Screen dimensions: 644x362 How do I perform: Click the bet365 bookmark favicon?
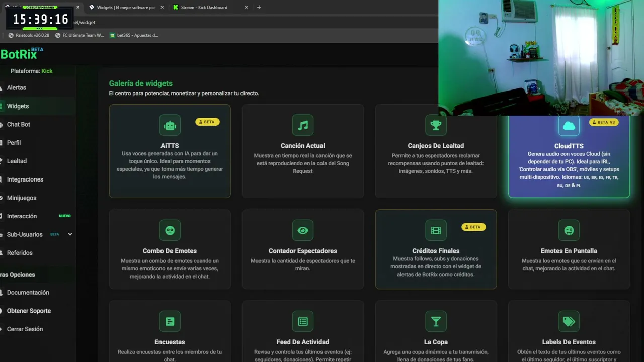tap(113, 35)
